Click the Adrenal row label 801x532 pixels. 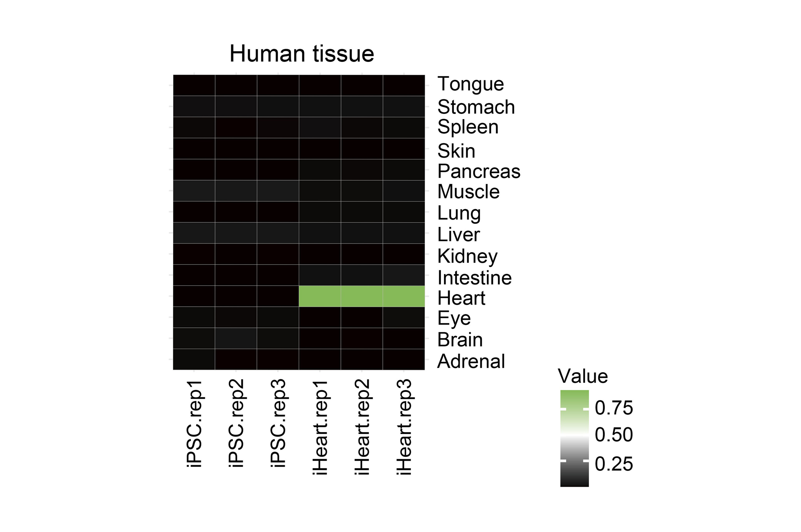[471, 361]
